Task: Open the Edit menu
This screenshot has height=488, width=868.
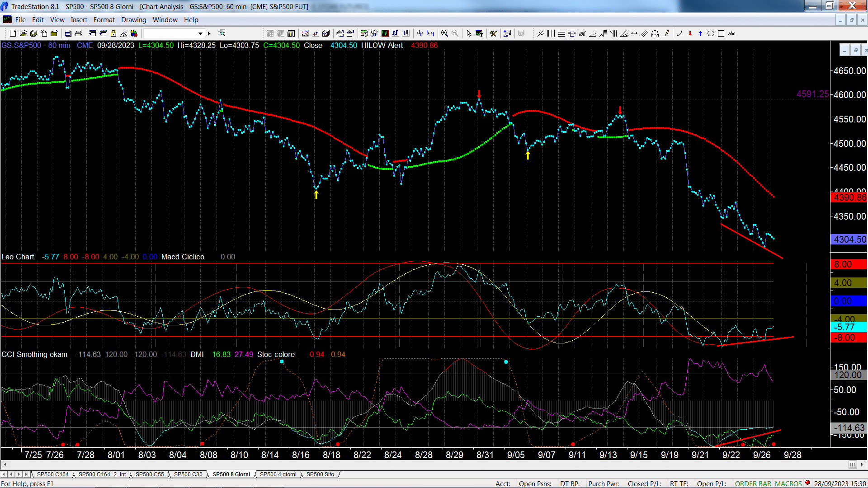Action: coord(38,20)
